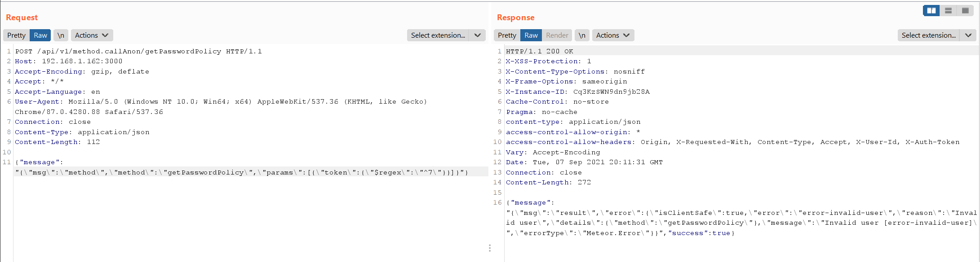Click the vertical dots panel divider handle
Viewport: 980px width, 262px height.
tap(490, 248)
